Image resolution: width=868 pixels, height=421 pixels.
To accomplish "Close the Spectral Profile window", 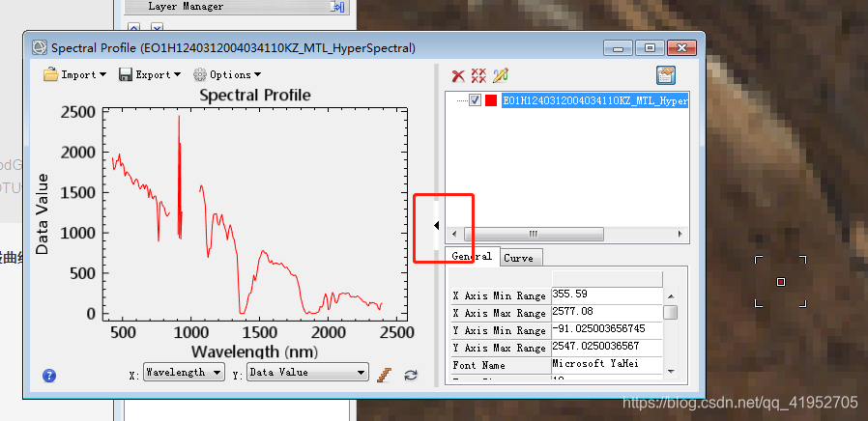I will (x=682, y=48).
